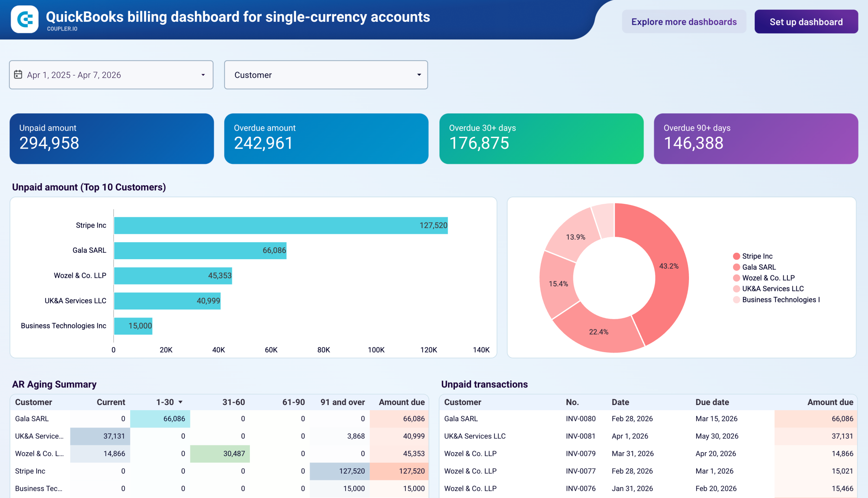
Task: Click the UK&A Services LLC legend marker
Action: click(737, 289)
